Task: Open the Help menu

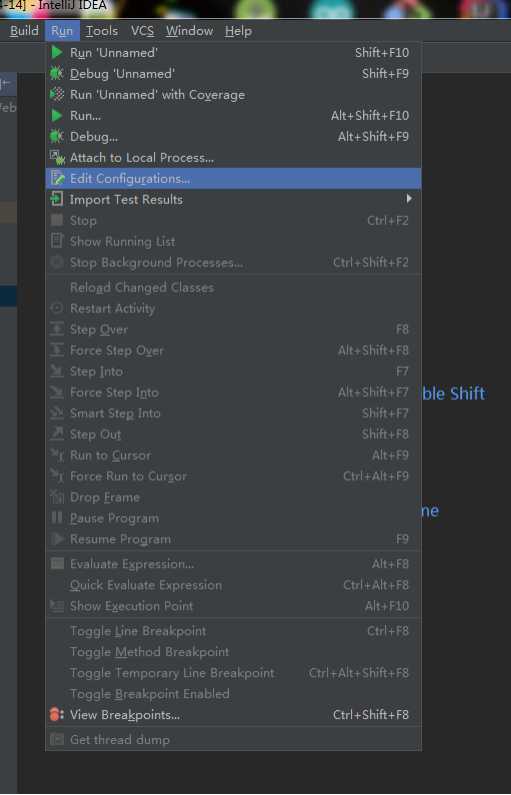Action: [x=238, y=31]
